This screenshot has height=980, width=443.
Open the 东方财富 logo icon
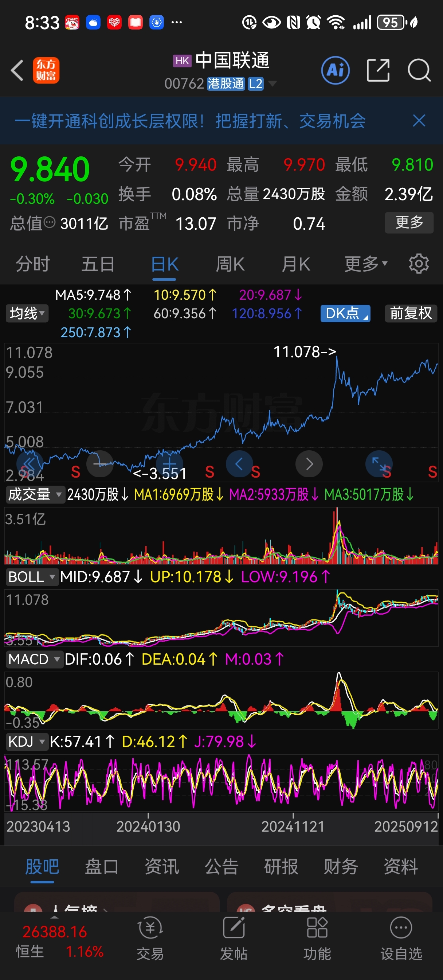tap(46, 70)
